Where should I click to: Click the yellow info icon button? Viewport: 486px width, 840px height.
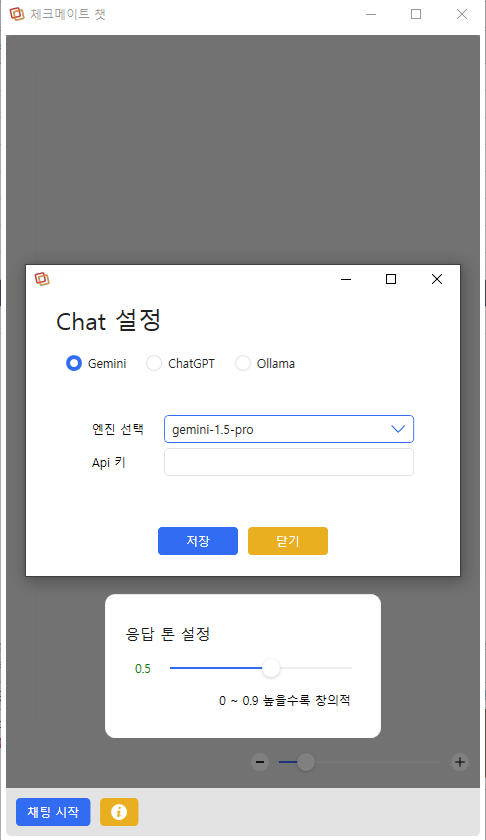point(119,812)
